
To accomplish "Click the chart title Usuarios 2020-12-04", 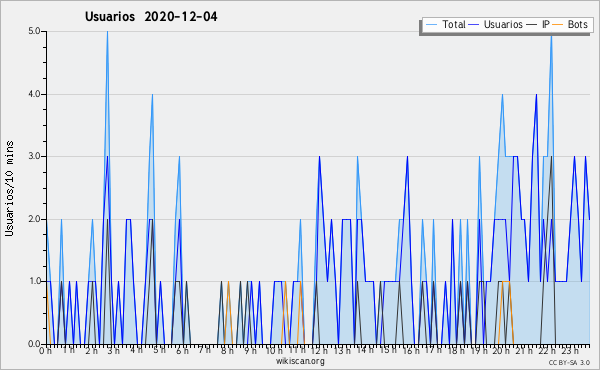I will (x=151, y=17).
